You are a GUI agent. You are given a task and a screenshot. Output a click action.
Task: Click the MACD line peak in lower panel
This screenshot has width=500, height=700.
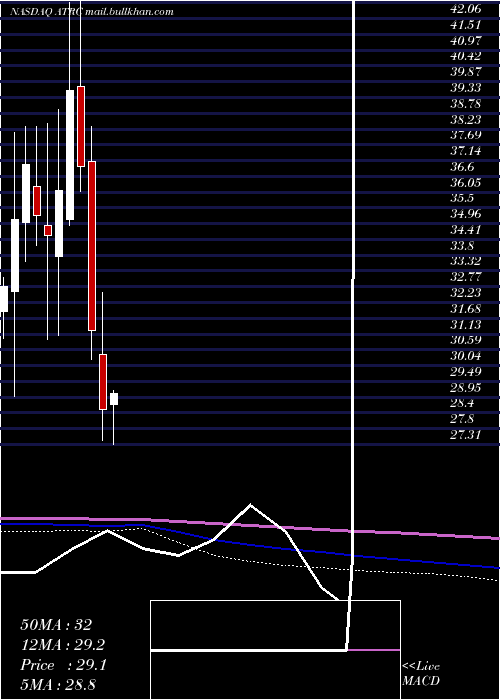click(x=250, y=504)
